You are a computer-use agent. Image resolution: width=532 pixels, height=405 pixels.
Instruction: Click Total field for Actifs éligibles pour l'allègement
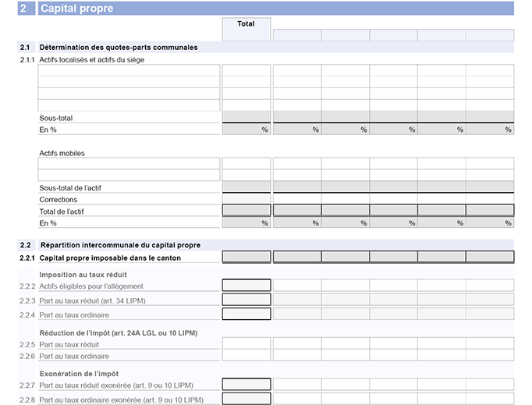pos(246,286)
